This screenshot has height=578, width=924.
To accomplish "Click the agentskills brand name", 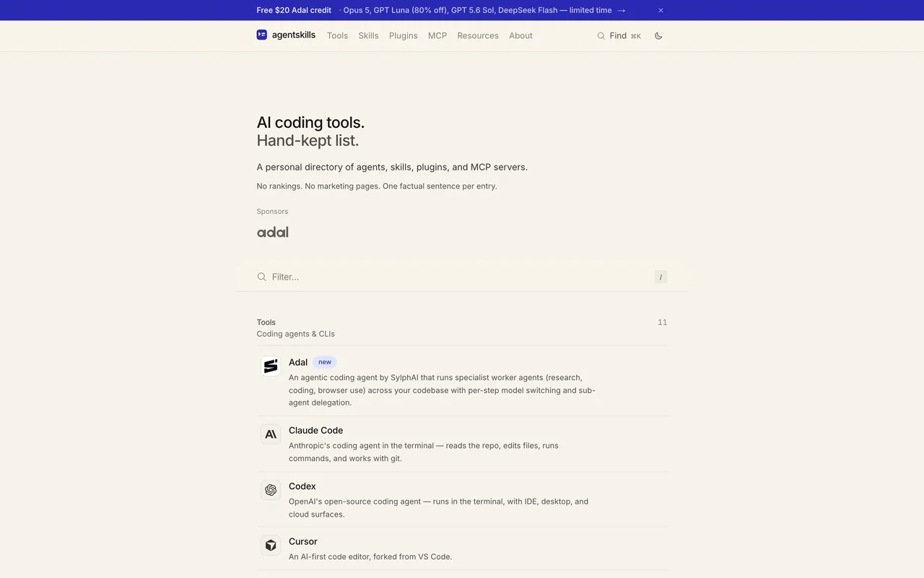I will 294,35.
